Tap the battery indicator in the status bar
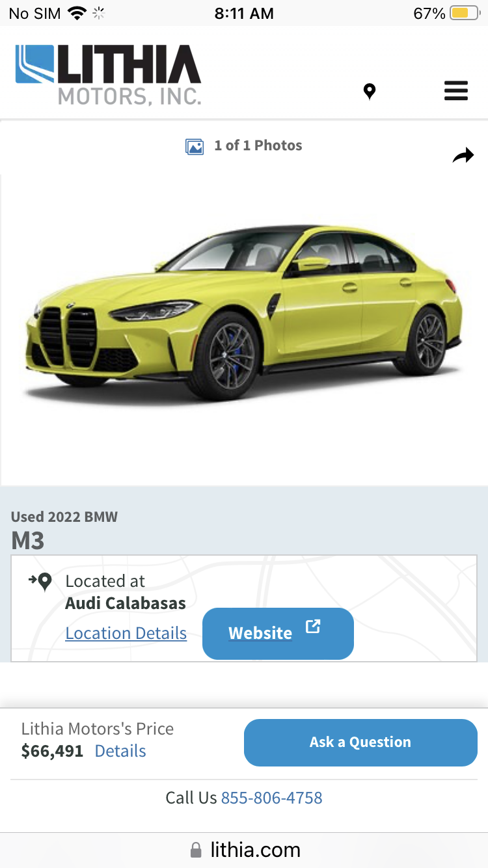488x868 pixels. tap(465, 13)
